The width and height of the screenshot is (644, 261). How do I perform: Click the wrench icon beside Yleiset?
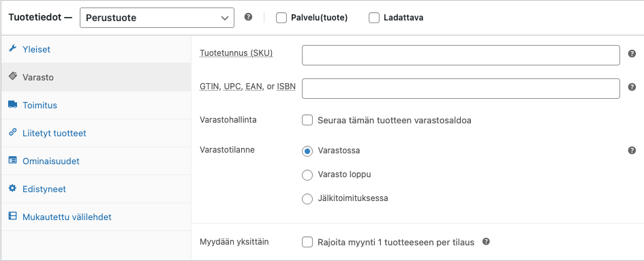click(13, 48)
